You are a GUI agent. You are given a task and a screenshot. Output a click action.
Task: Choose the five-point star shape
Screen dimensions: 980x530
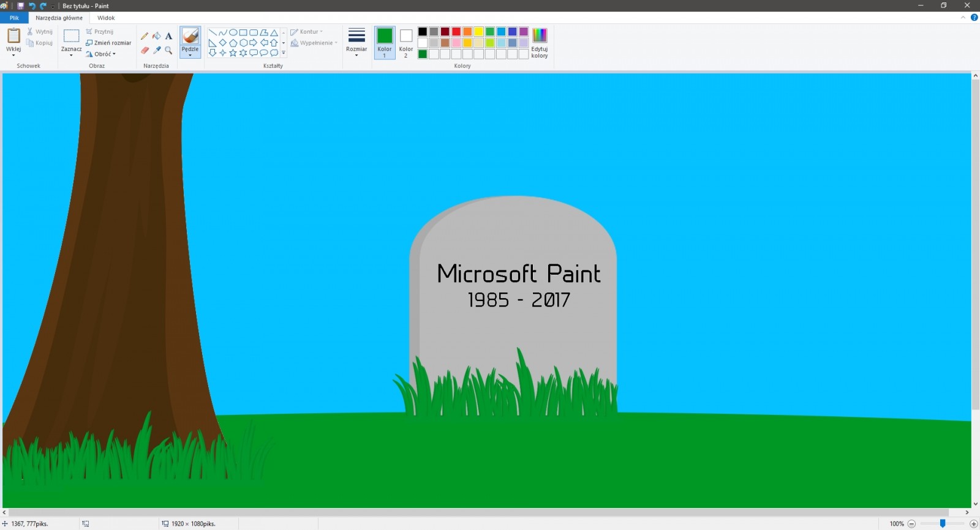pos(233,53)
